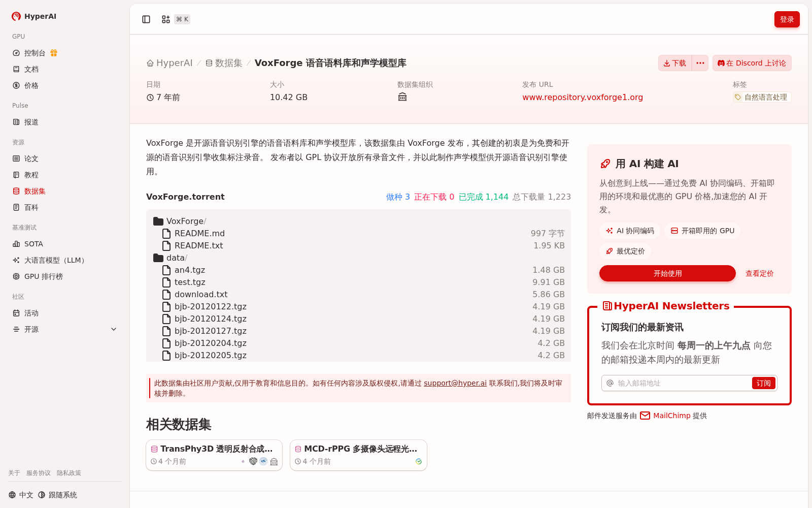
Task: Open the 关于 about link
Action: pos(14,473)
